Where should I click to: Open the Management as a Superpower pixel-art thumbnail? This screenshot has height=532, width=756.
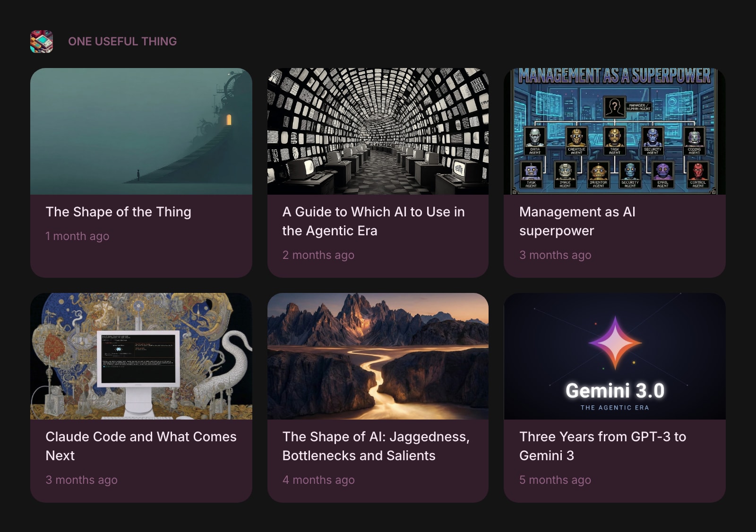pyautogui.click(x=614, y=131)
